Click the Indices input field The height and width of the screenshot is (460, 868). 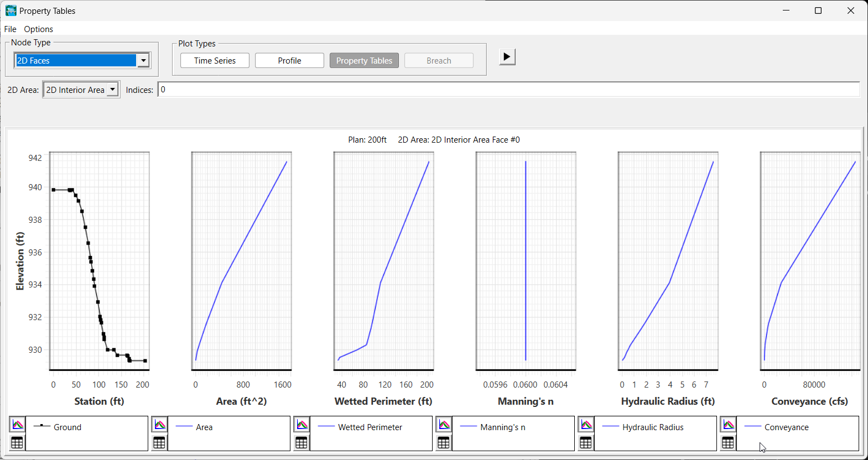click(508, 90)
